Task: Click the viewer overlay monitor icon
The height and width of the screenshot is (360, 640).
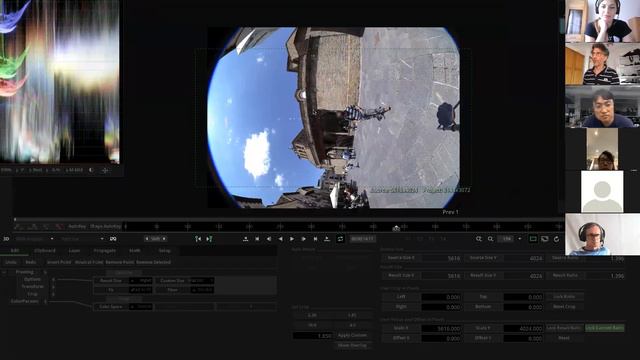Action: (544, 239)
